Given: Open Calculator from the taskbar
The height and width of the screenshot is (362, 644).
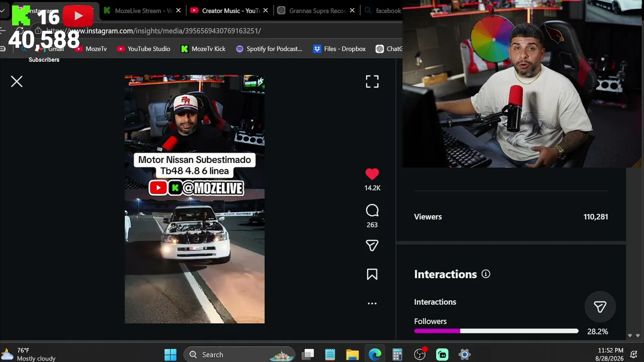Looking at the screenshot, I should tap(397, 354).
